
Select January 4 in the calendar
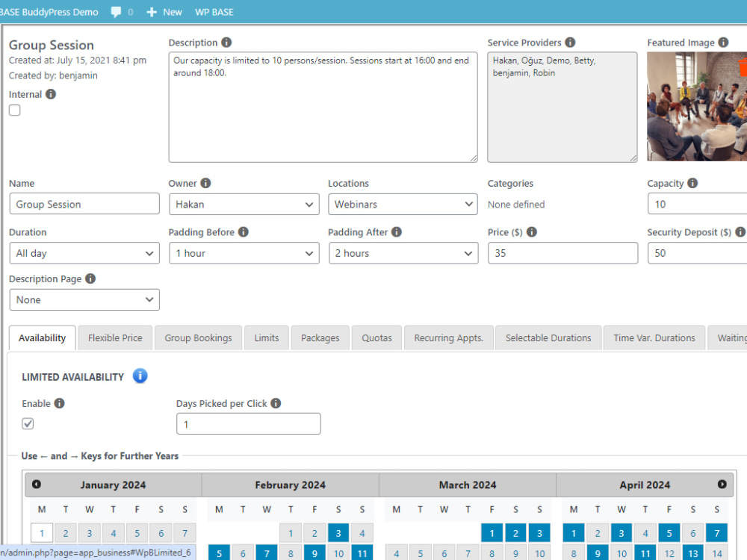click(x=113, y=533)
